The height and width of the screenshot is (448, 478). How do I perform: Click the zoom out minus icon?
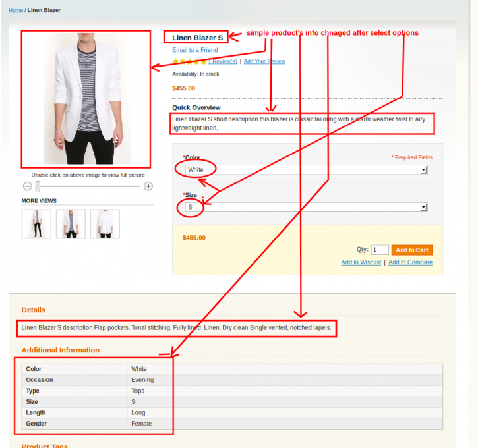(28, 186)
